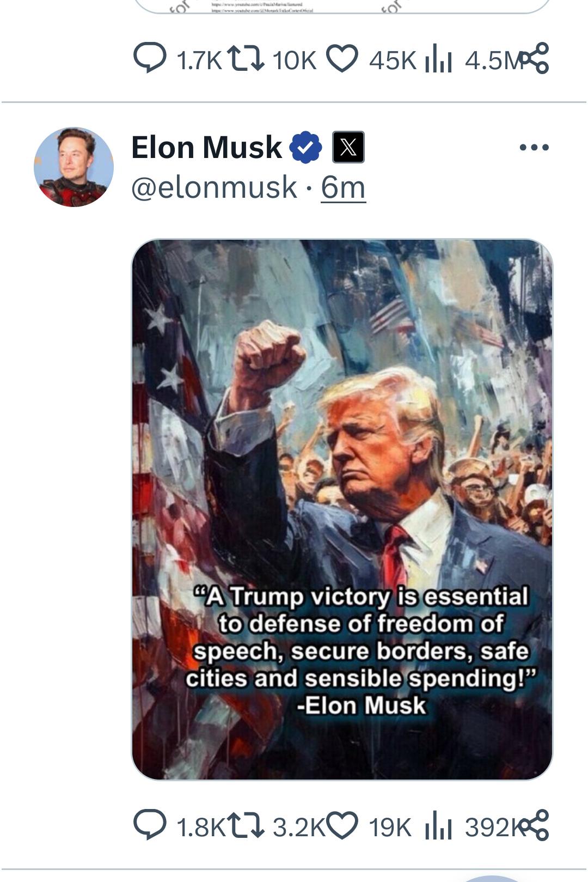Image resolution: width=588 pixels, height=882 pixels.
Task: Like Elon Musk's post with 19K likes
Action: tap(342, 825)
